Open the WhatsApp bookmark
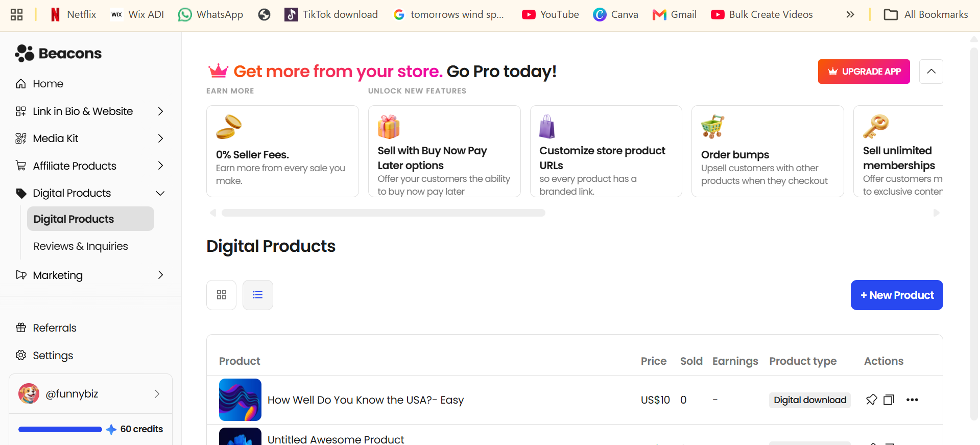The width and height of the screenshot is (980, 445). pyautogui.click(x=210, y=14)
